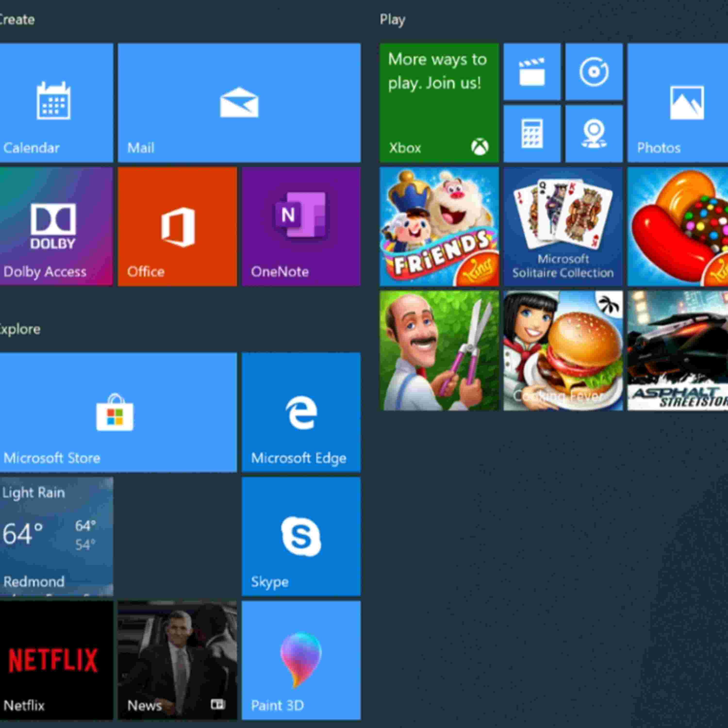Open Groove Music disc tile
The height and width of the screenshot is (728, 728).
(594, 72)
